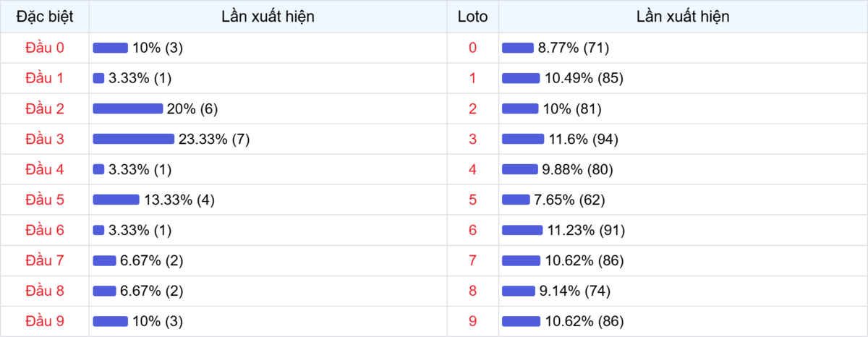Screen dimensions: 868x337
Task: Click the 11.6% bar for Loto 3
Action: point(523,139)
